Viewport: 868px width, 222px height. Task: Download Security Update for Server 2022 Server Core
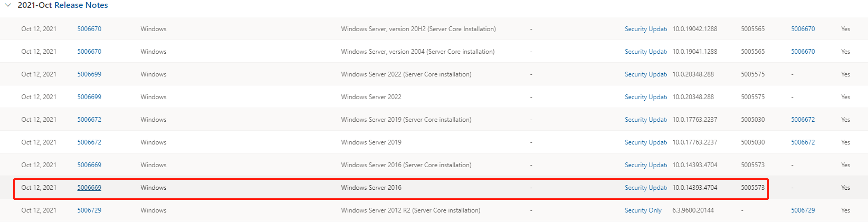pyautogui.click(x=645, y=74)
